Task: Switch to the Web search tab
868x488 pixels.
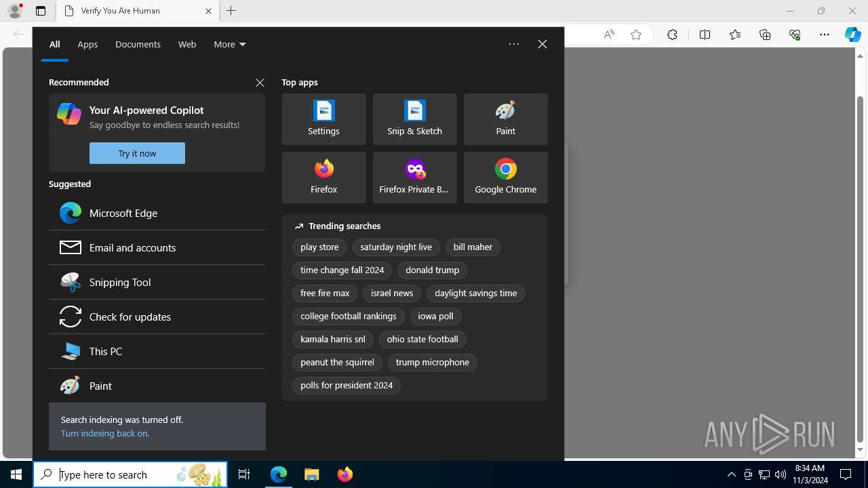Action: (x=187, y=44)
